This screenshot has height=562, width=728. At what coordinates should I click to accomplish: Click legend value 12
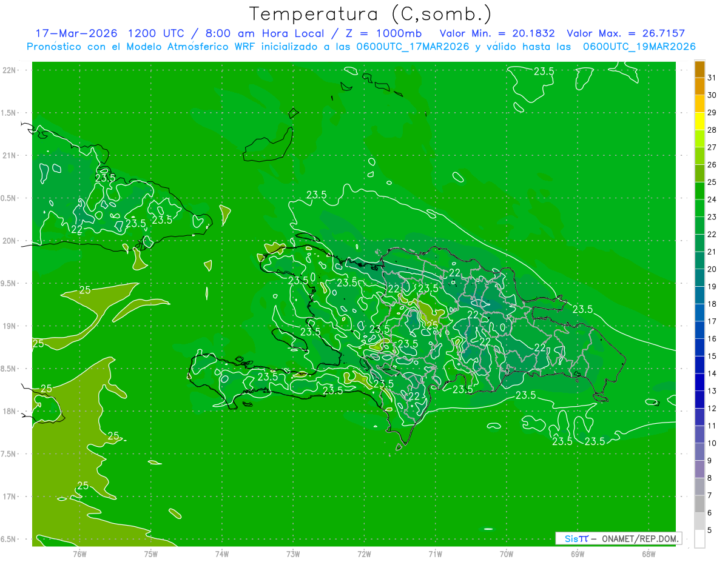coord(712,408)
